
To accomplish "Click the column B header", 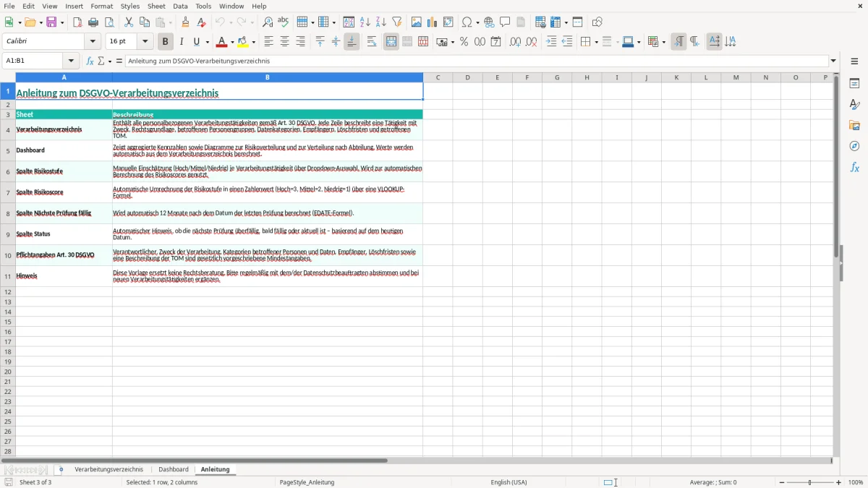I will point(268,77).
